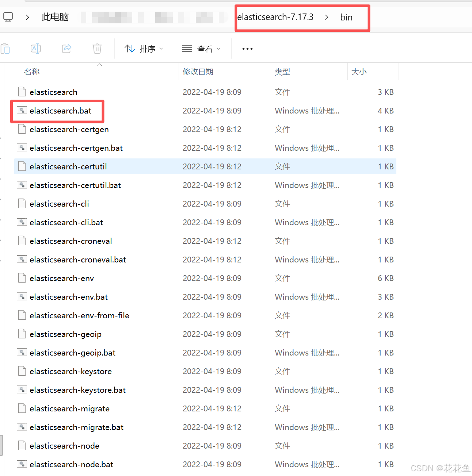Select the elasticsearch-keystore file icon
Image resolution: width=472 pixels, height=476 pixels.
coord(22,371)
